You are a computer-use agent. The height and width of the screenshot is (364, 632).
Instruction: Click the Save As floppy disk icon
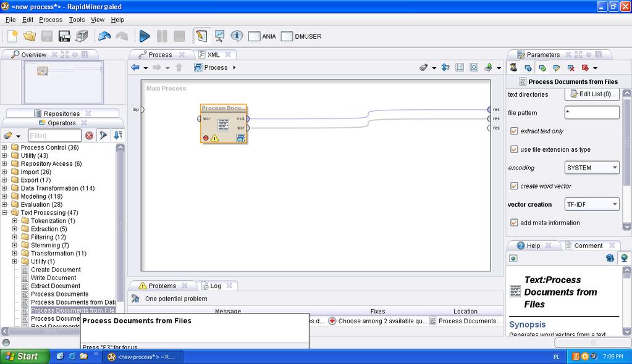coord(64,36)
